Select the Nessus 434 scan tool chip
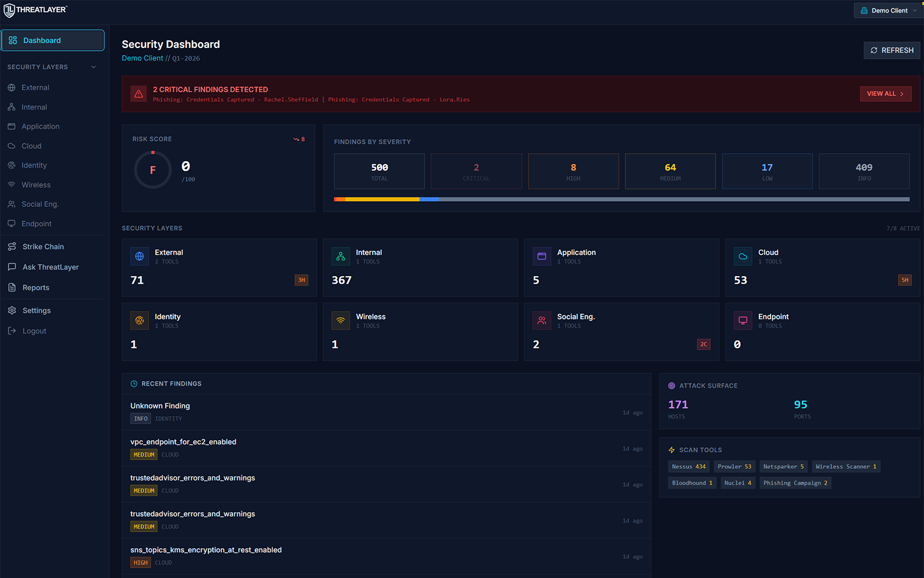Screen dimensions: 924x578 tap(688, 466)
